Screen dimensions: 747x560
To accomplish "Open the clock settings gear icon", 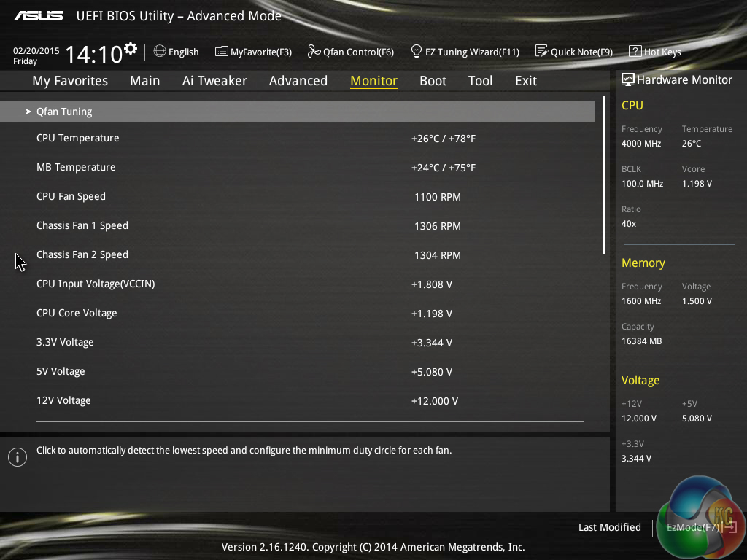I will 131,49.
